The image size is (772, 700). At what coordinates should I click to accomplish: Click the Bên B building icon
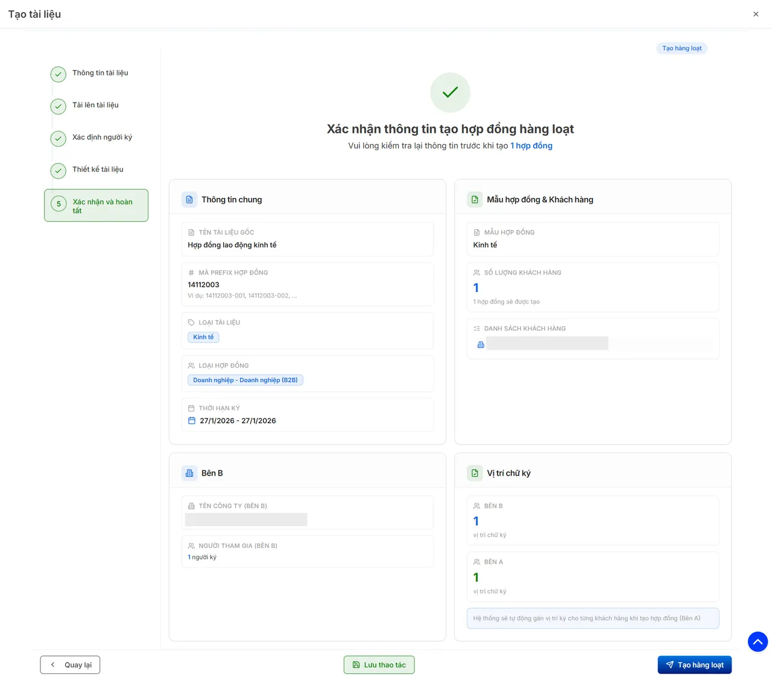tap(189, 473)
